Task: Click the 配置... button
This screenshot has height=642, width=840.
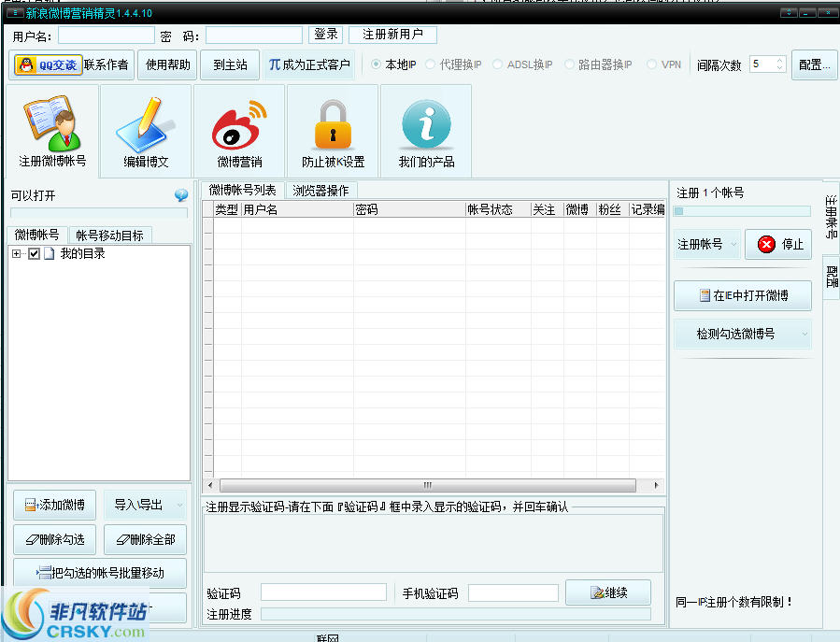Action: click(x=814, y=64)
